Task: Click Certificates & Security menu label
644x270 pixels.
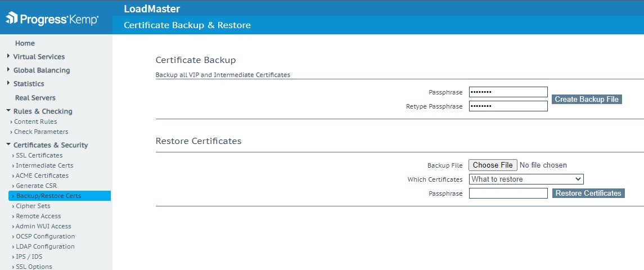Action: 51,145
